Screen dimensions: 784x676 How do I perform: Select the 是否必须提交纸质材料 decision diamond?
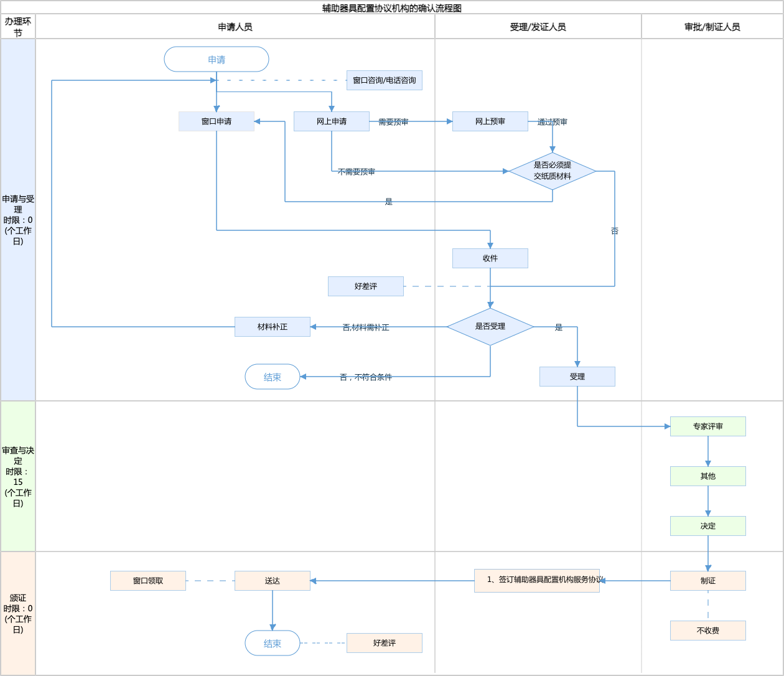(x=552, y=171)
